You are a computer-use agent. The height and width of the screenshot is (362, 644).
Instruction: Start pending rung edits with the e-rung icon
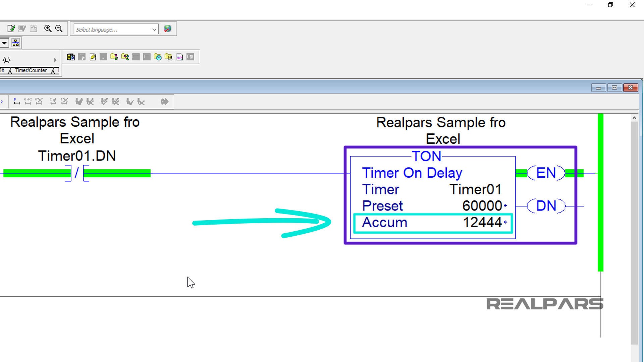point(16,102)
